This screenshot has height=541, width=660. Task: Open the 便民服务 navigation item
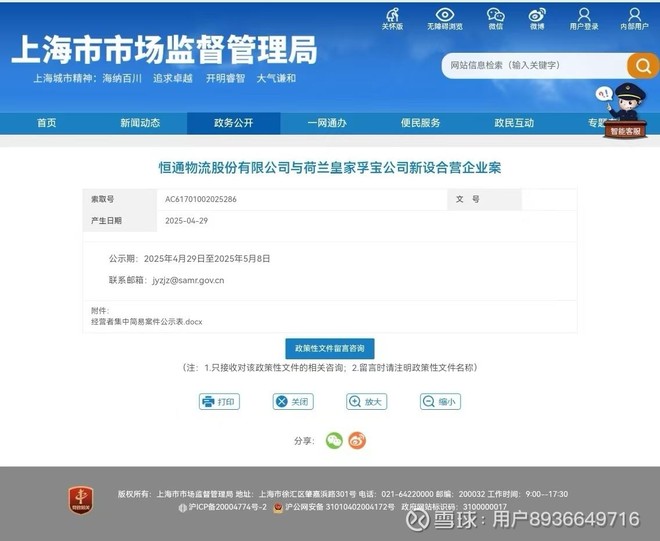coord(420,123)
